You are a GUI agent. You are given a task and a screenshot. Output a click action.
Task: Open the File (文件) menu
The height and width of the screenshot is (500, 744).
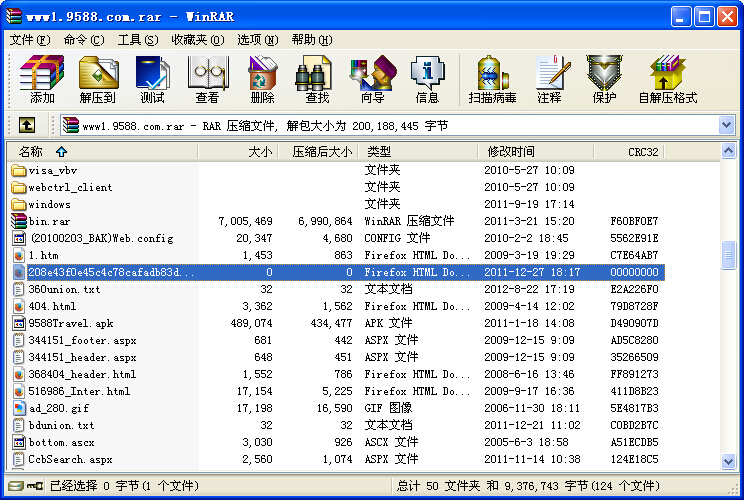tap(29, 40)
